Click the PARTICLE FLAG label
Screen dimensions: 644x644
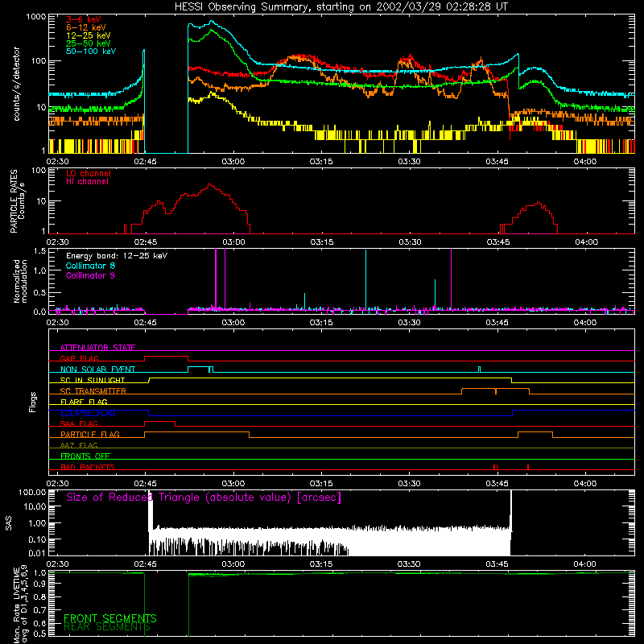[90, 434]
